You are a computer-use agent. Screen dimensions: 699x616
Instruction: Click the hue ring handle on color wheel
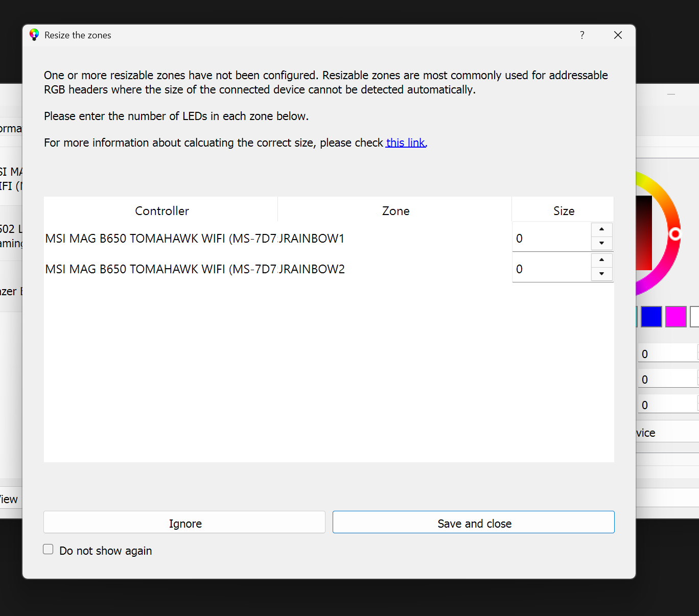pos(675,234)
